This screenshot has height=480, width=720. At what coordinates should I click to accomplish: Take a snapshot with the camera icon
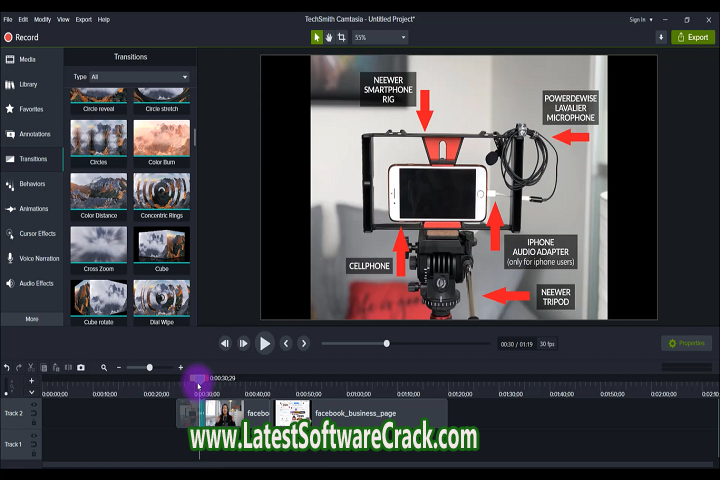point(81,367)
